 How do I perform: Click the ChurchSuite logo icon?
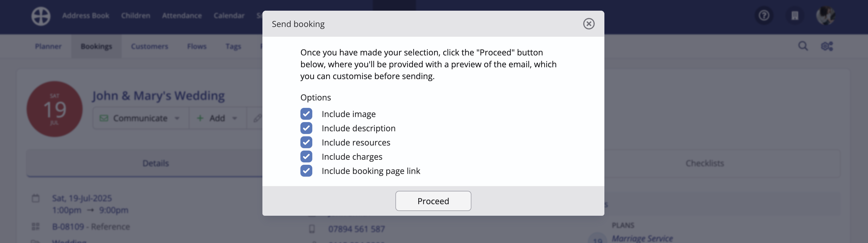tap(41, 16)
